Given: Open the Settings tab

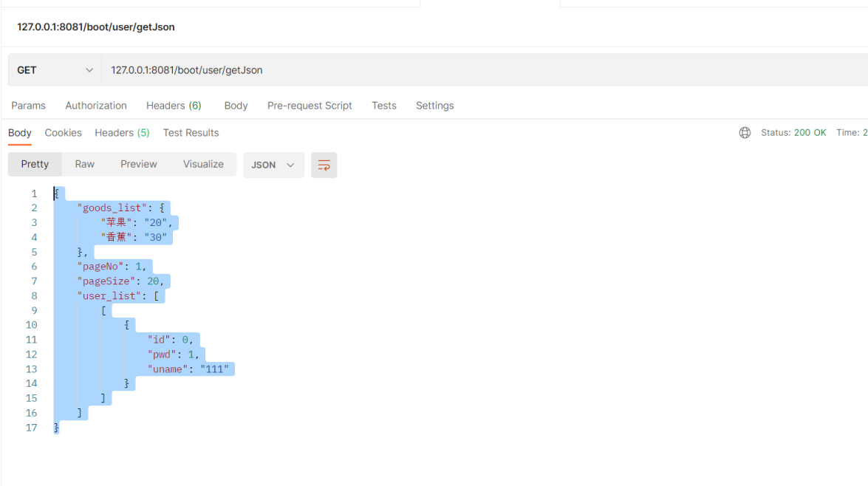Looking at the screenshot, I should tap(434, 106).
